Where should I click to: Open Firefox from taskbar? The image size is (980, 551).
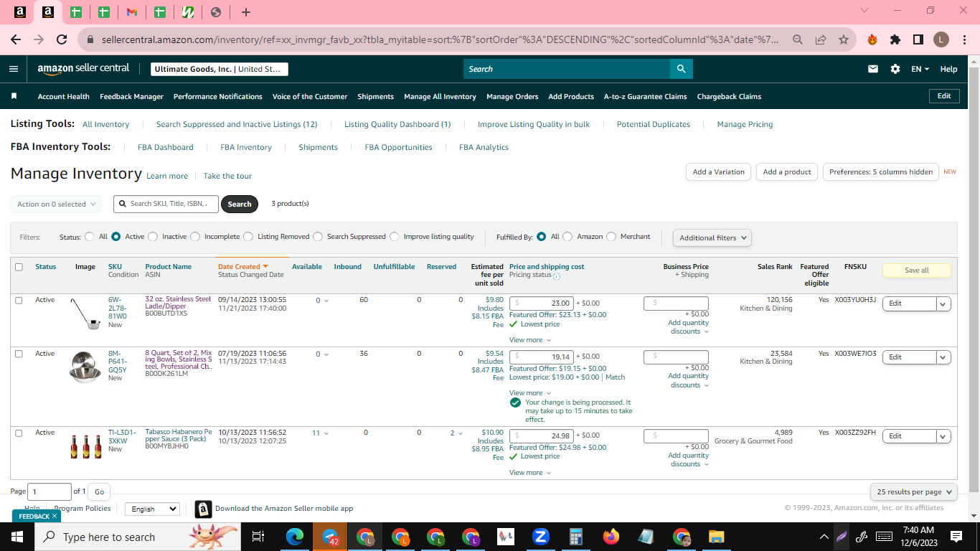click(x=611, y=537)
